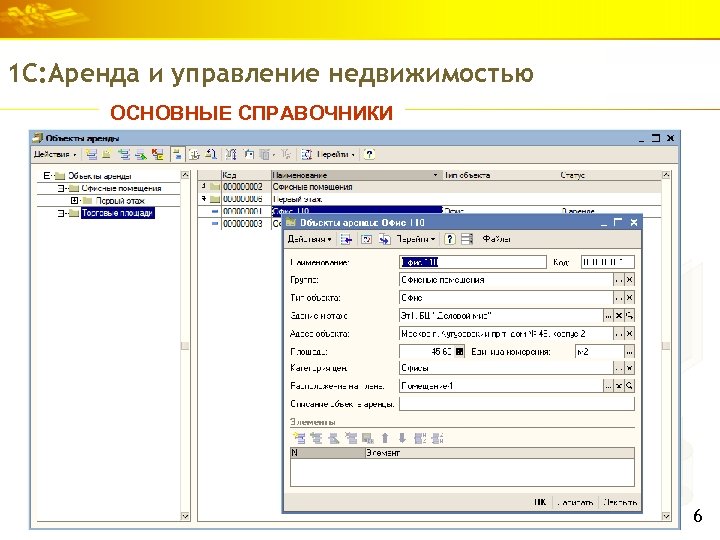The width and height of the screenshot is (720, 540).
Task: Clear the Адрес объекта field
Action: coord(630,334)
